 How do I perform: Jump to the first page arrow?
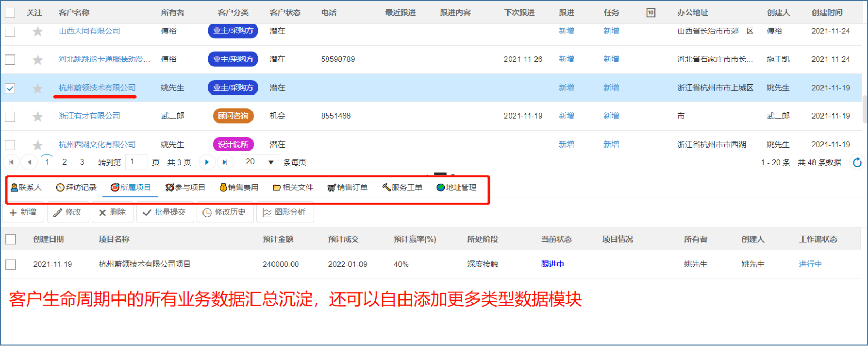tap(11, 162)
